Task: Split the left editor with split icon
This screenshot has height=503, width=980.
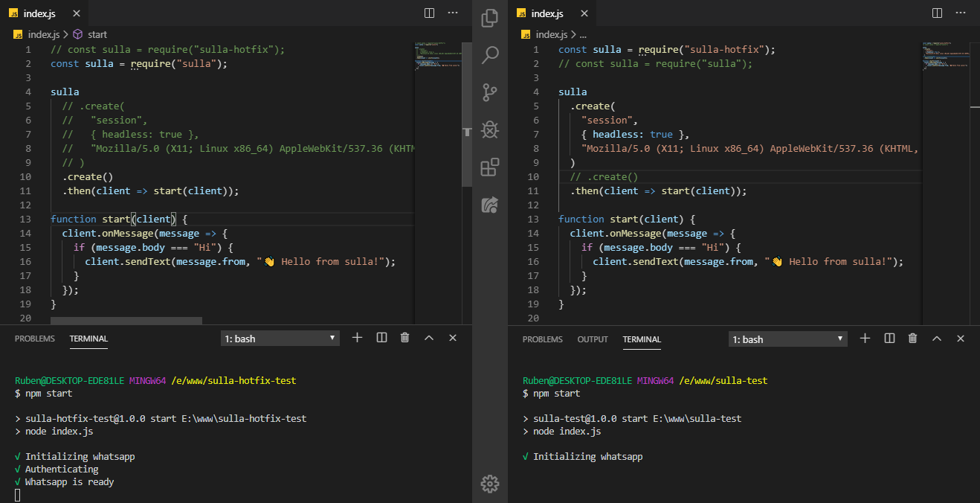Action: [x=429, y=13]
